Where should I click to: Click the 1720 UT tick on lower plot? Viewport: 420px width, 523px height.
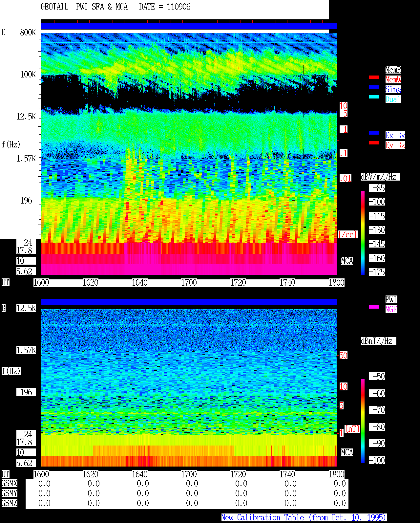coord(238,474)
